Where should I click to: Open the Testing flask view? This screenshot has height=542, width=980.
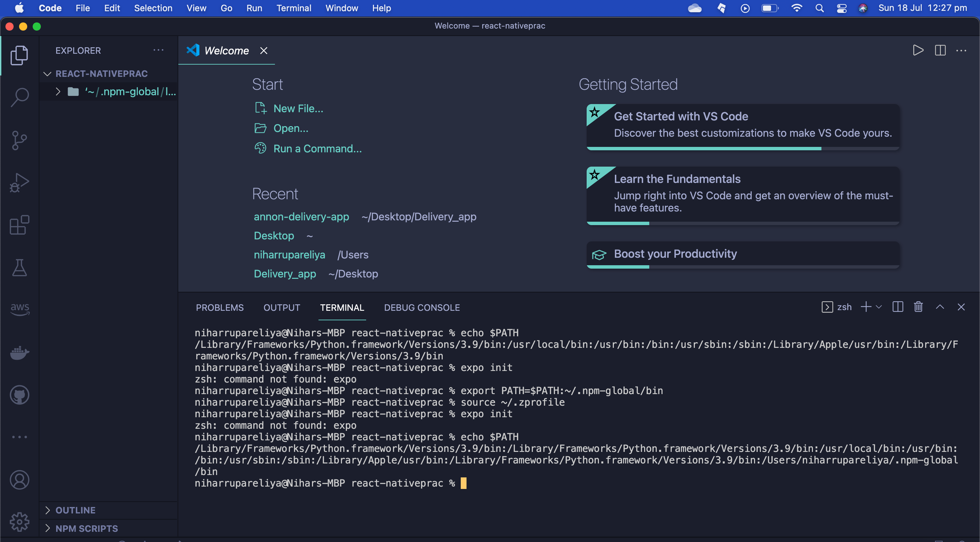pos(19,268)
